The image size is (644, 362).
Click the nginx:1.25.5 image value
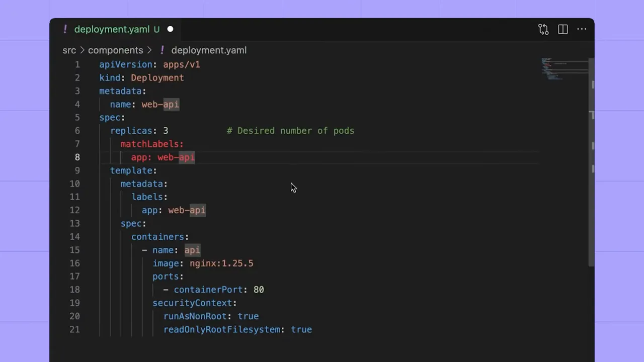(x=221, y=263)
